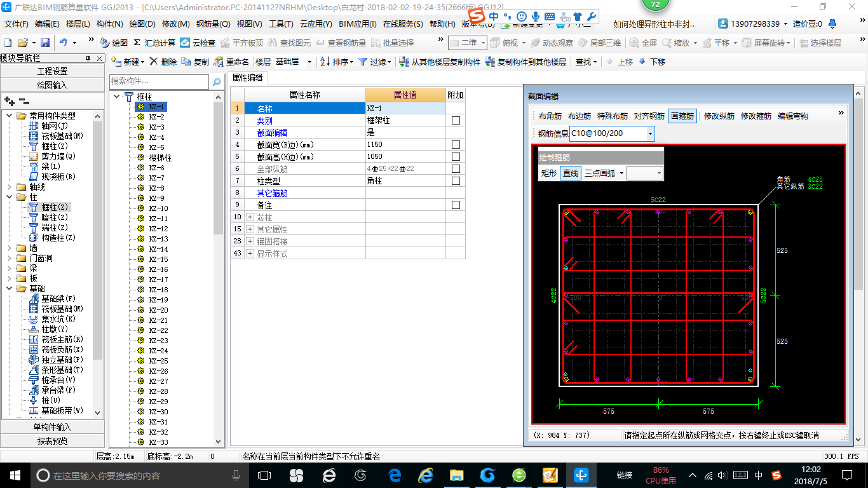Click the collapse-all minus icon in navigator
This screenshot has width=868, height=488.
coord(24,101)
